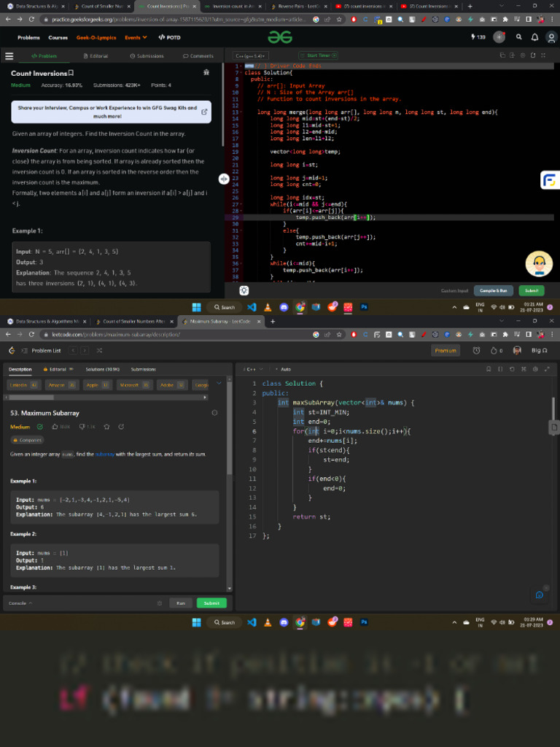Star the Maximum Subarray problem
560x747 pixels.
[x=106, y=427]
